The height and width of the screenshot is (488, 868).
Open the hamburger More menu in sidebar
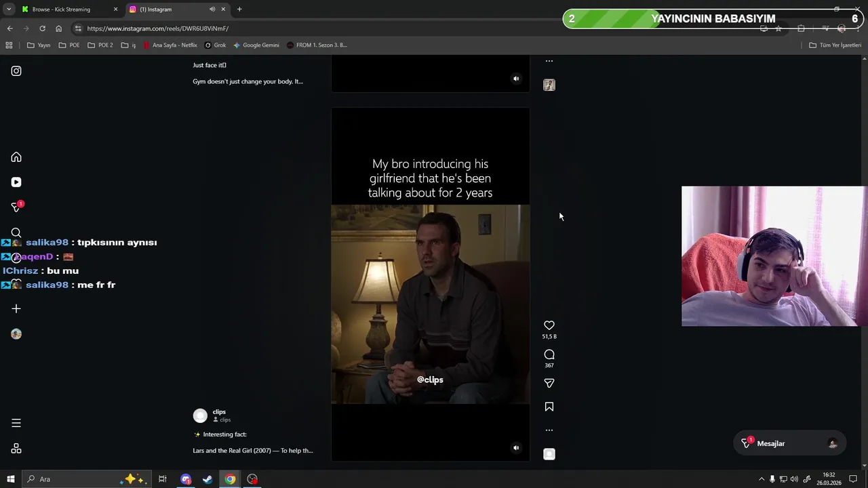point(16,423)
